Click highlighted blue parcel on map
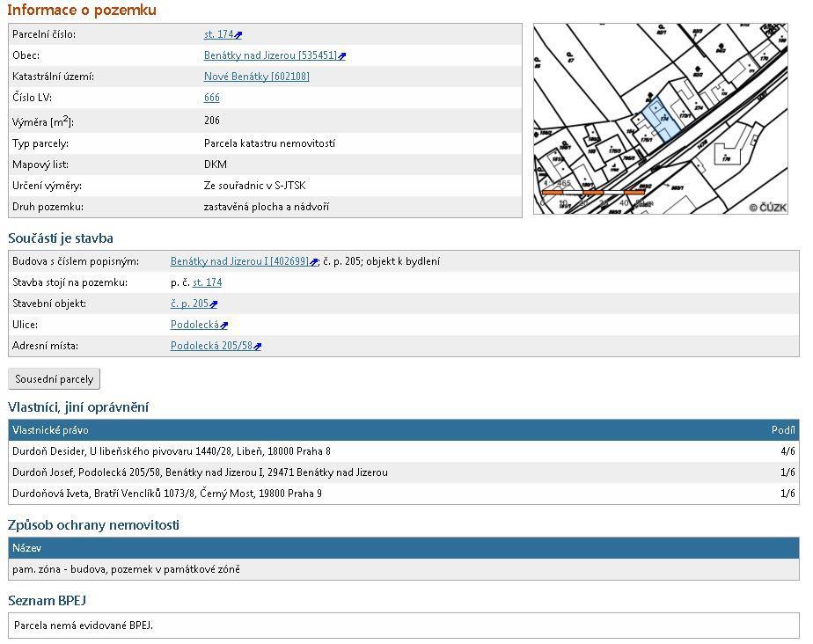 click(x=662, y=120)
